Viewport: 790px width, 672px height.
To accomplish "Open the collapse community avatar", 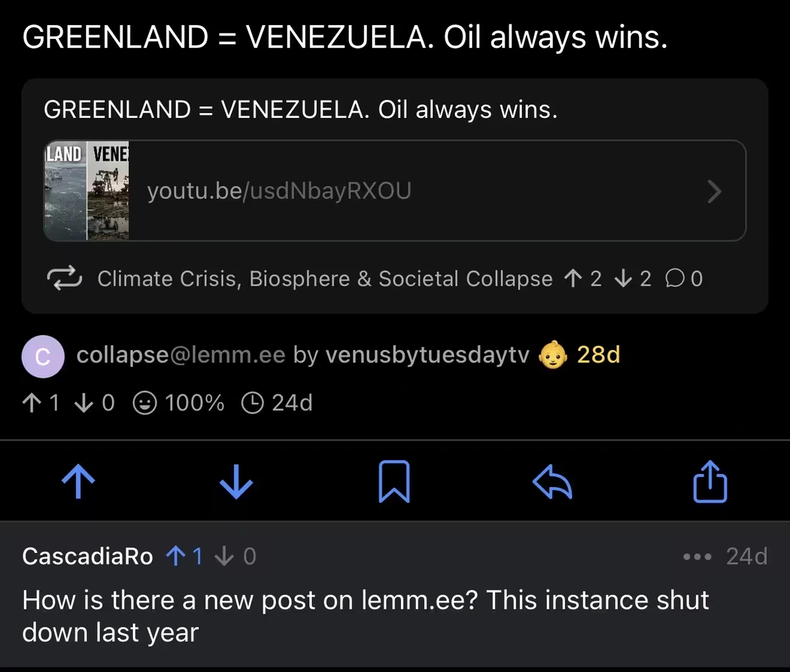I will 43,356.
